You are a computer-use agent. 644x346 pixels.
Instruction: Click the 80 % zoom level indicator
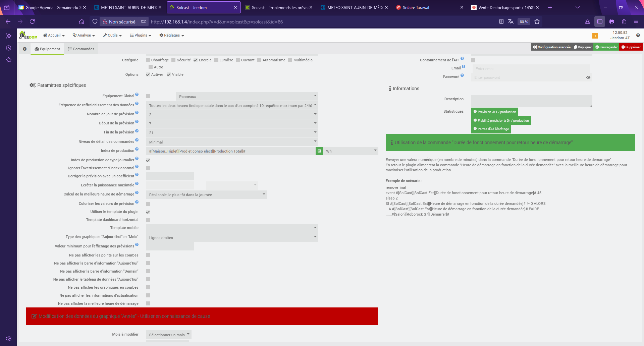(x=524, y=22)
